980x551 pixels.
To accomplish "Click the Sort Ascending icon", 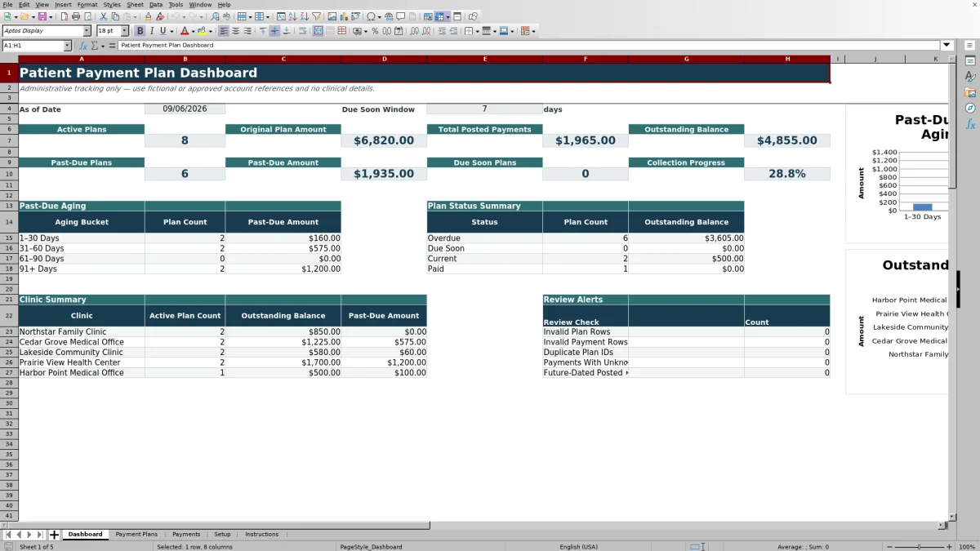I will 292,16.
